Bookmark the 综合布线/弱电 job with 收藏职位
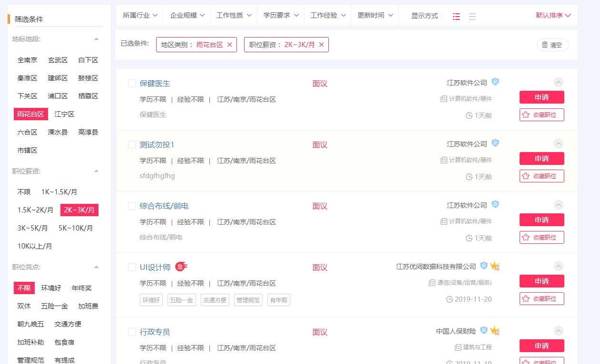The width and height of the screenshot is (600, 364). tap(541, 238)
